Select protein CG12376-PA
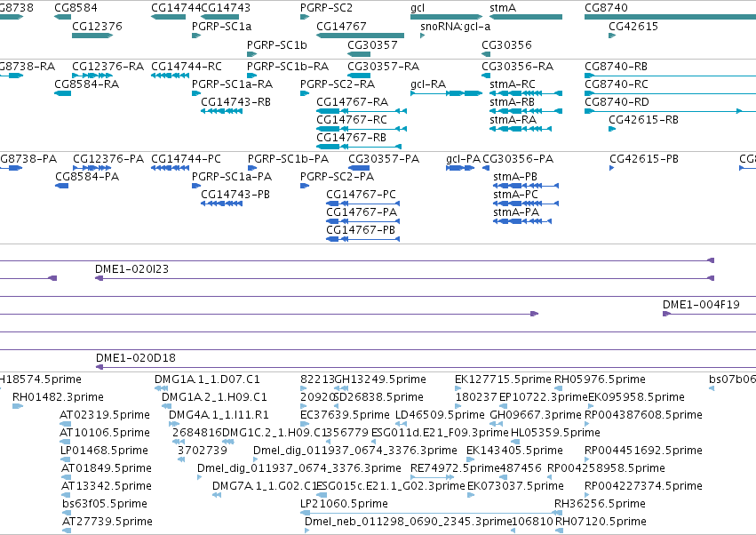756x535 pixels. (x=108, y=159)
